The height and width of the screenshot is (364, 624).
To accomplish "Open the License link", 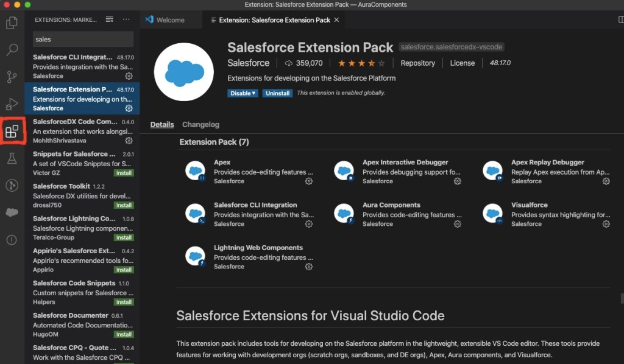I will (463, 63).
